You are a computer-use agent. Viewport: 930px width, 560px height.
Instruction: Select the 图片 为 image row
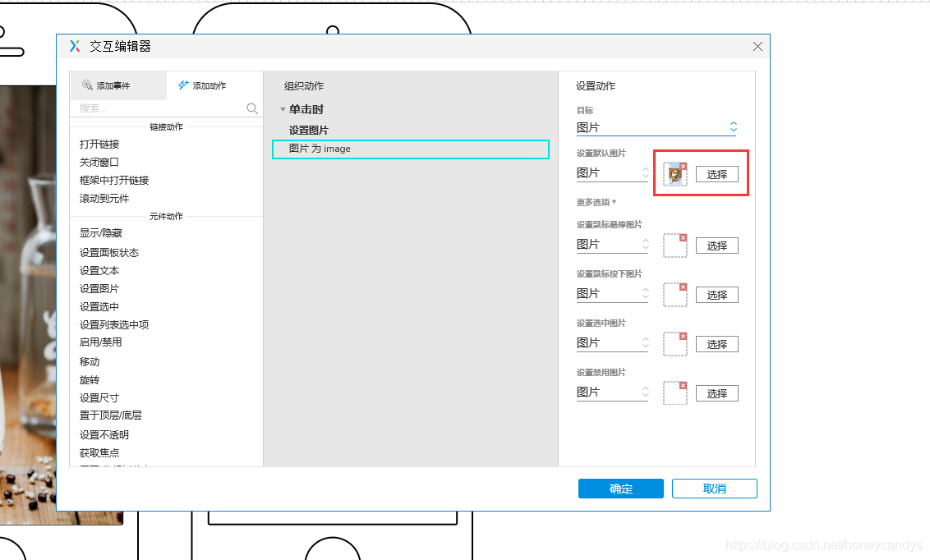click(x=411, y=149)
